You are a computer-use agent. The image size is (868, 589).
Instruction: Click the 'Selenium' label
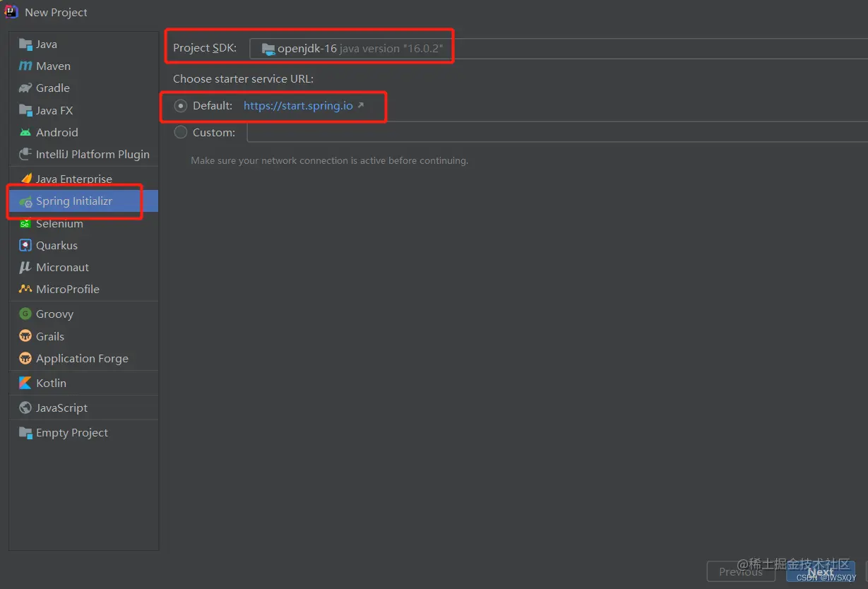59,224
